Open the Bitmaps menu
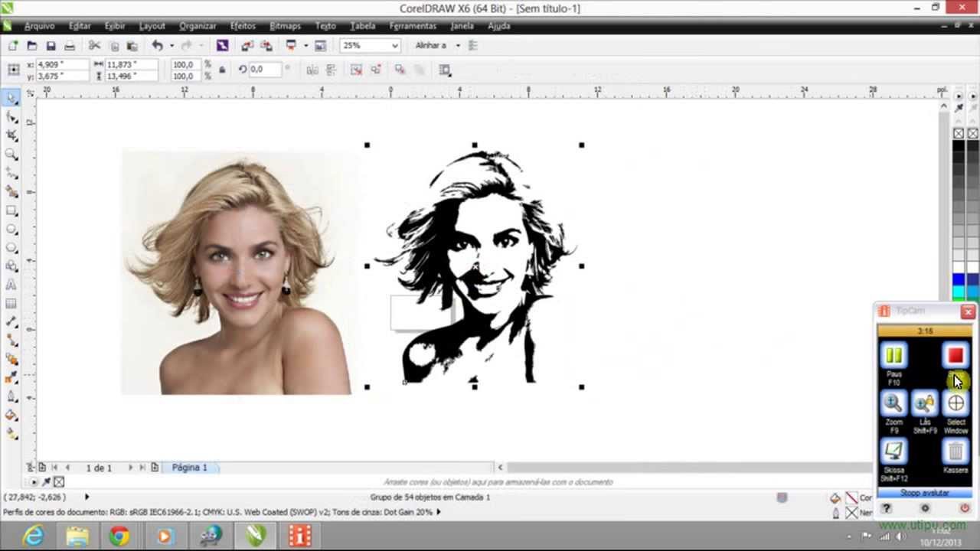This screenshot has height=551, width=980. point(285,26)
